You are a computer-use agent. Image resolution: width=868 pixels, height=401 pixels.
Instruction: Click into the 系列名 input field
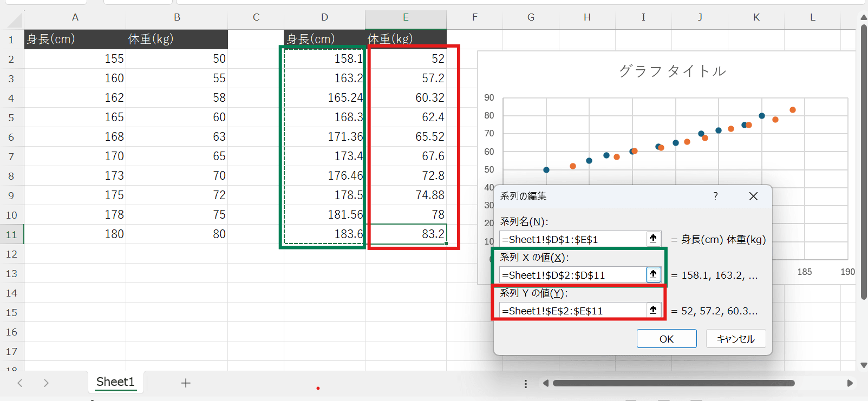coord(572,239)
